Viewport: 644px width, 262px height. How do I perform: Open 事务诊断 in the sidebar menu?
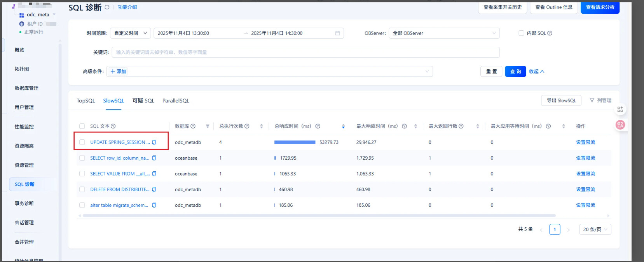(24, 204)
